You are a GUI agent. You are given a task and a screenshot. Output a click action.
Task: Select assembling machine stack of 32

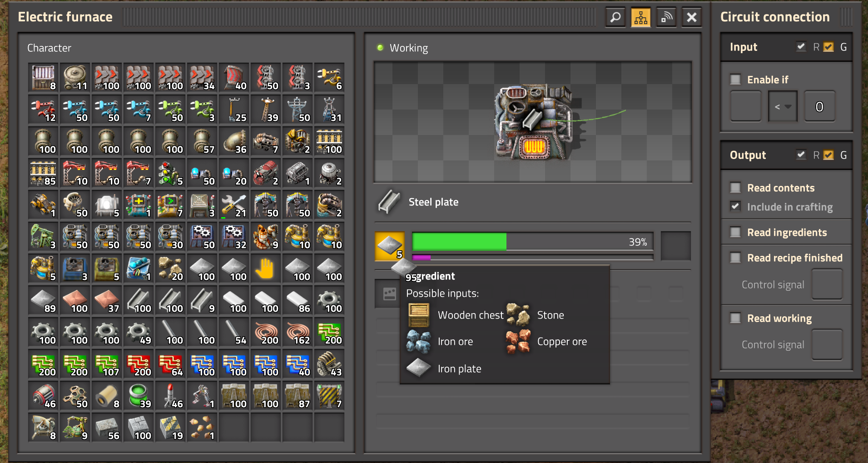point(234,237)
